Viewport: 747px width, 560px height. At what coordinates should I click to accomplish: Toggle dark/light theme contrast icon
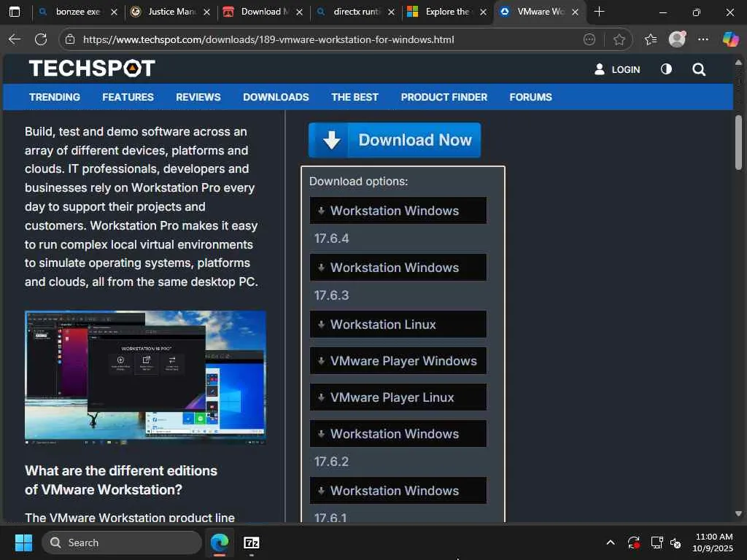click(x=666, y=69)
